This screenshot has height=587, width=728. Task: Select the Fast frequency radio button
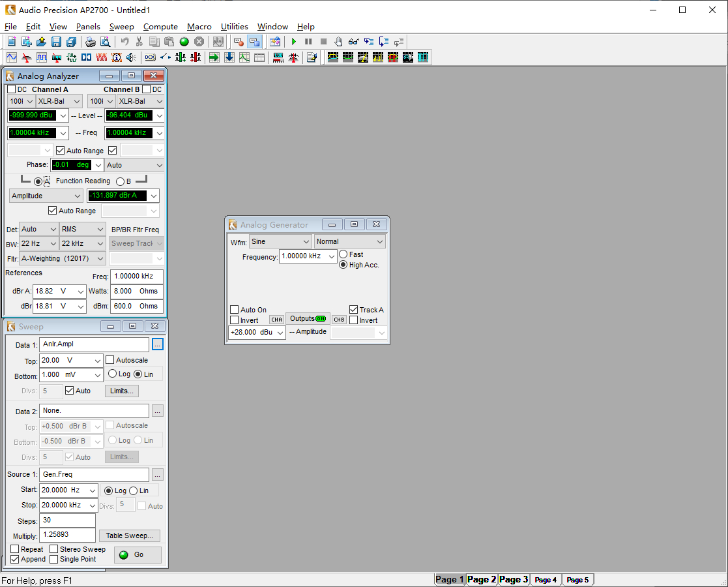click(x=343, y=254)
